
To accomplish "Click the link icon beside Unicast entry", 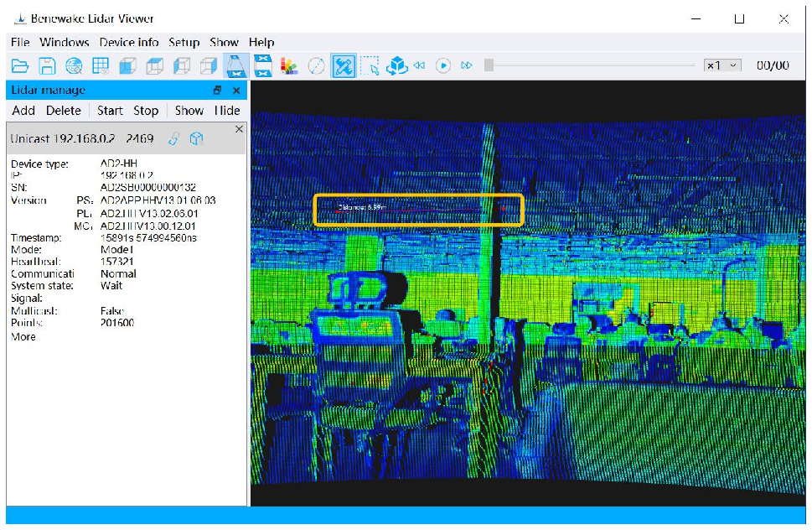I will [173, 138].
